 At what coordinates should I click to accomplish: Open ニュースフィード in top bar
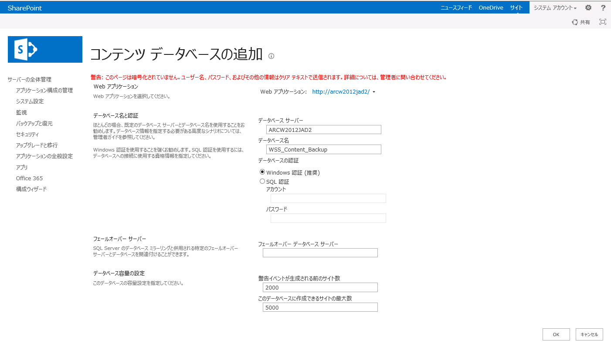click(456, 8)
